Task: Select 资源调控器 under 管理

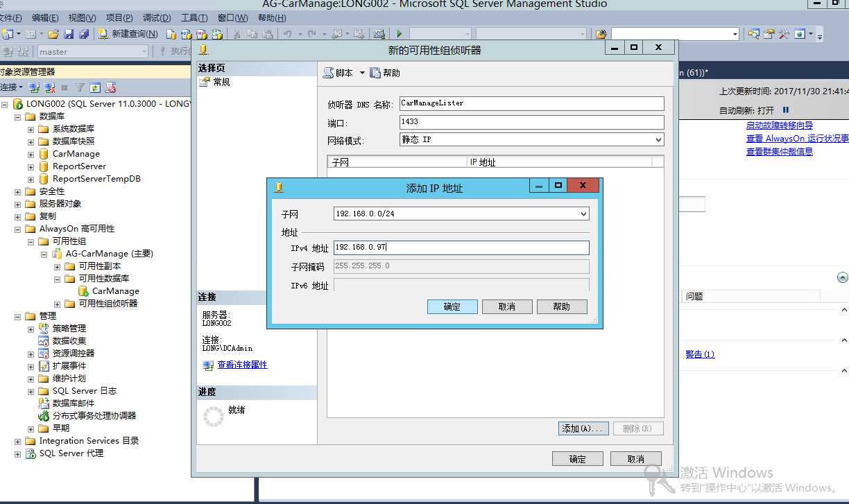Action: pyautogui.click(x=74, y=354)
